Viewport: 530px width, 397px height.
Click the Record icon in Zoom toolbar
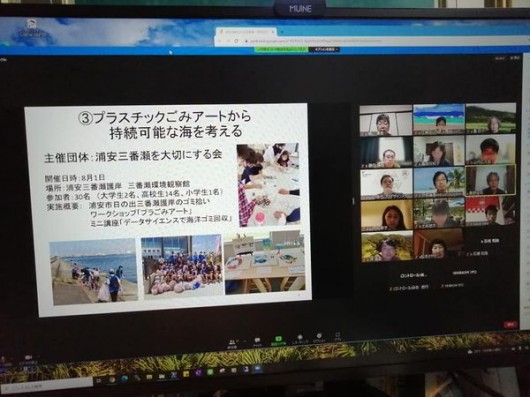coord(299,339)
